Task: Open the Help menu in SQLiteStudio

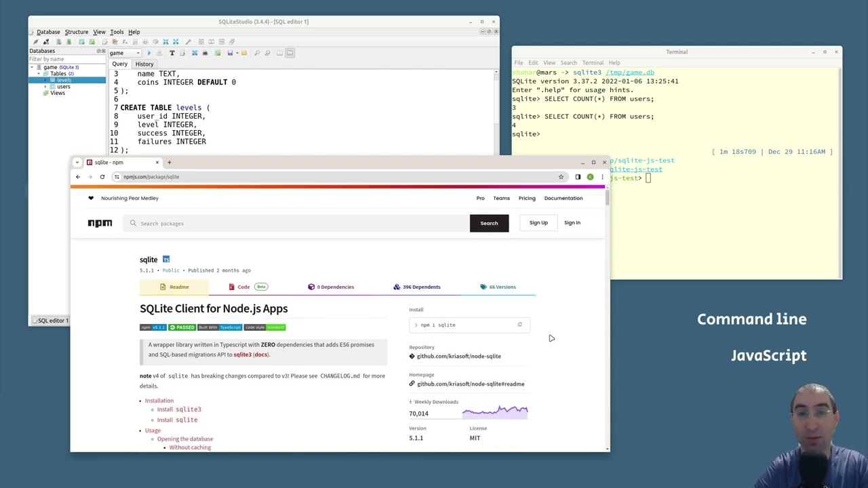Action: pyautogui.click(x=134, y=32)
